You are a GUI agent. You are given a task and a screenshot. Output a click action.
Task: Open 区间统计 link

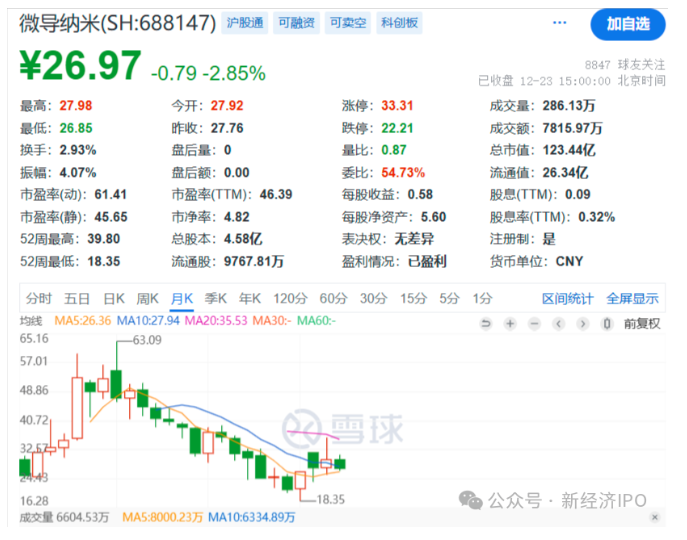tap(568, 299)
